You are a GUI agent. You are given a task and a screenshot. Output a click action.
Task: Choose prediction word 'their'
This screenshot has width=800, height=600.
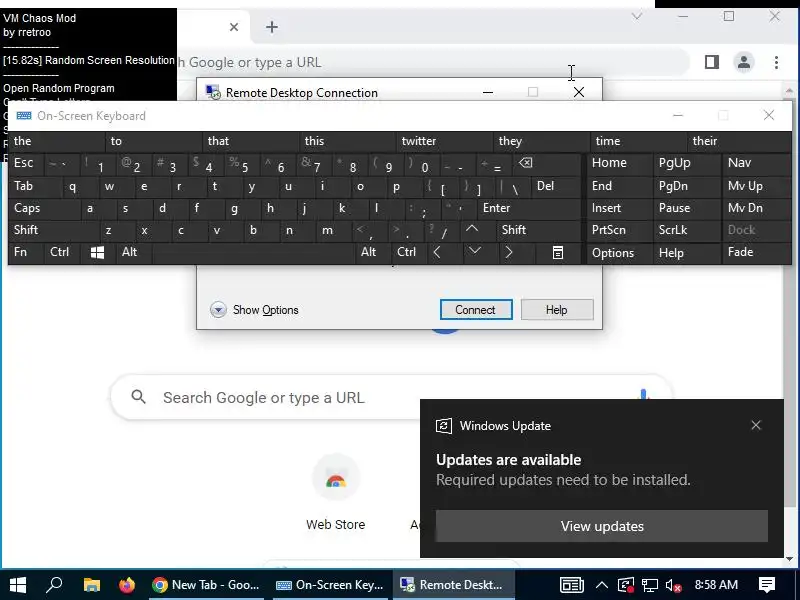coord(739,141)
